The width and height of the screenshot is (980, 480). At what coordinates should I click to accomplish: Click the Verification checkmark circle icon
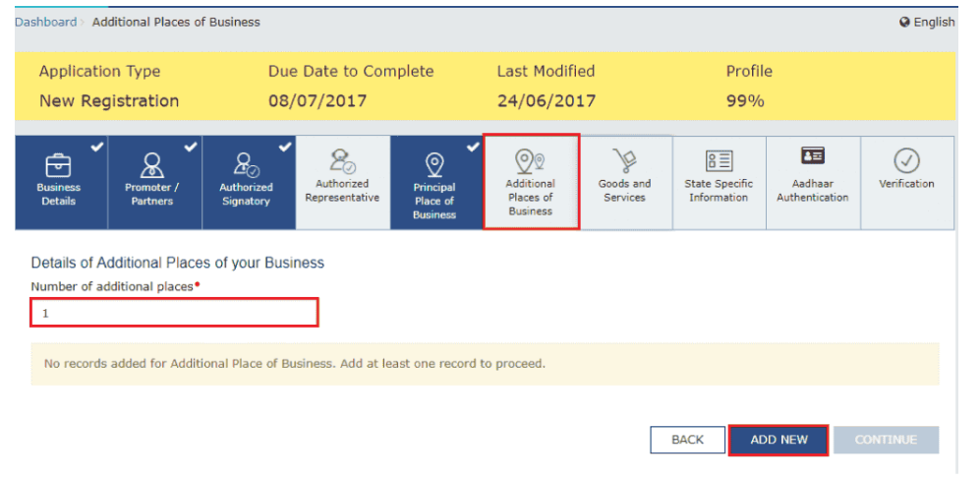(x=906, y=161)
